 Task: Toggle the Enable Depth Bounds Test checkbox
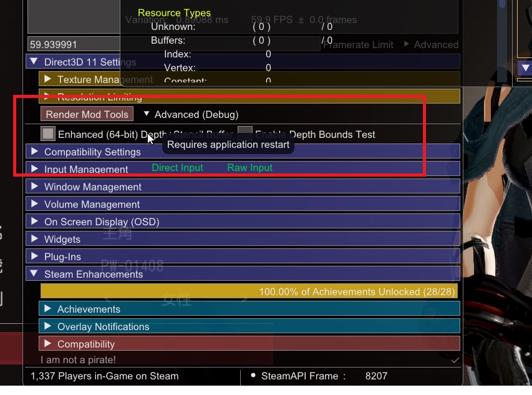tap(245, 134)
